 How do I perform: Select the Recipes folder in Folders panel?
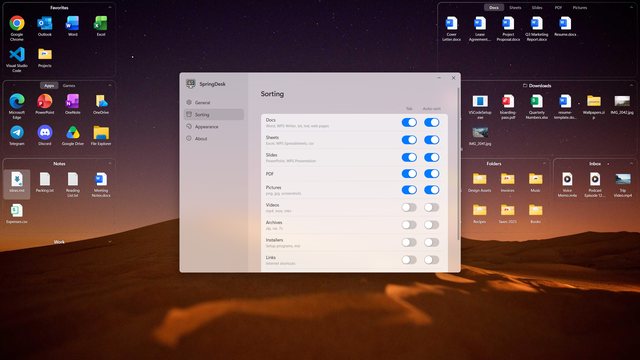coord(480,213)
